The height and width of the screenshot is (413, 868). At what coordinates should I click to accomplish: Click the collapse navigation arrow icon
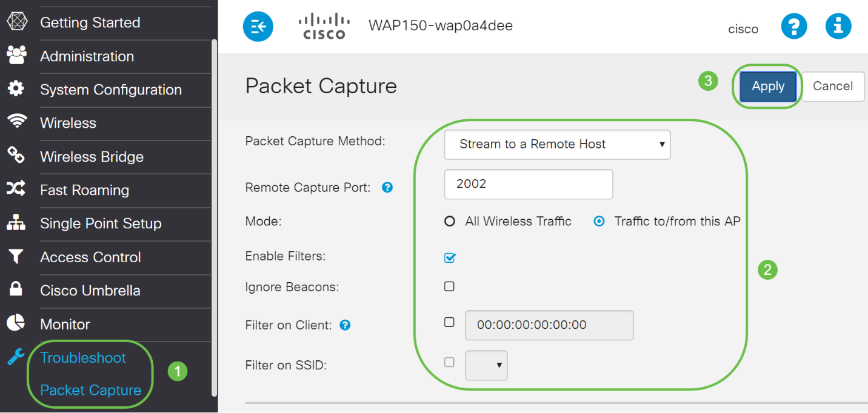(x=258, y=27)
